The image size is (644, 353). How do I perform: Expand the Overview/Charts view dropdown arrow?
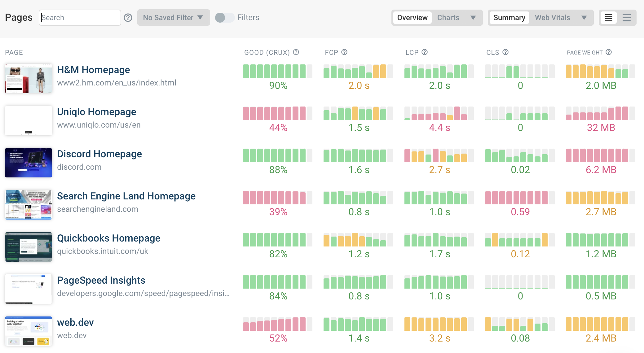(473, 18)
